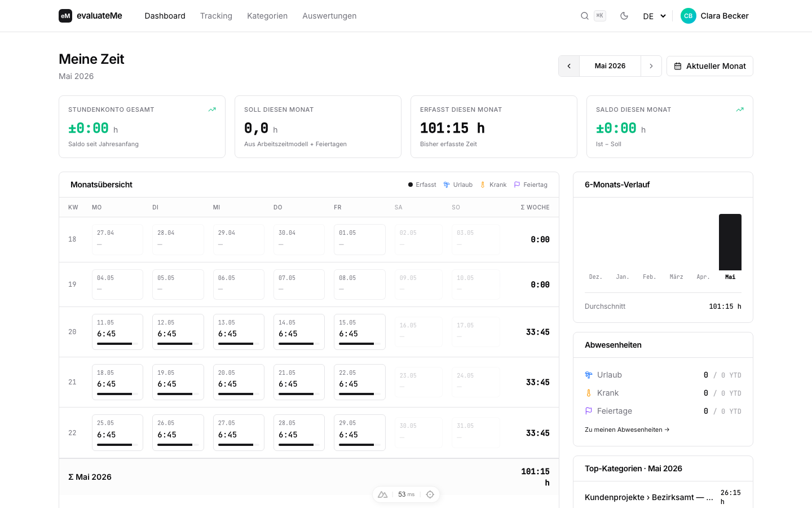
Task: Click the CB user avatar
Action: tap(689, 16)
